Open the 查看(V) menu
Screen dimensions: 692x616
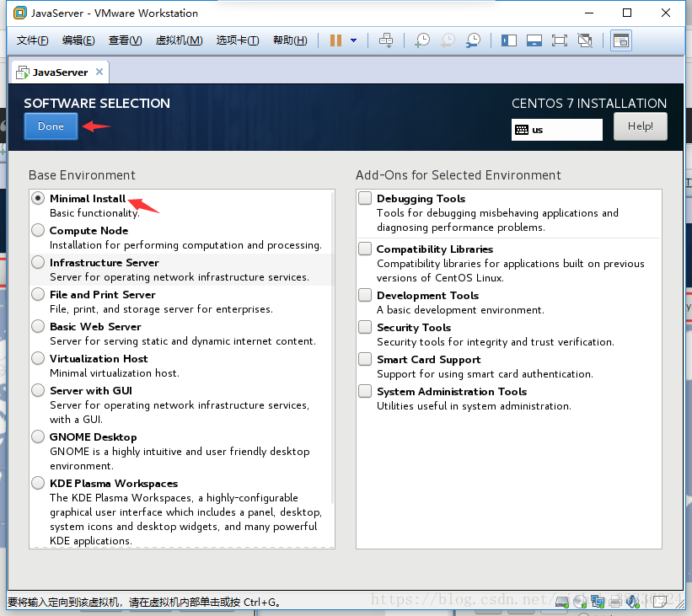[x=125, y=40]
